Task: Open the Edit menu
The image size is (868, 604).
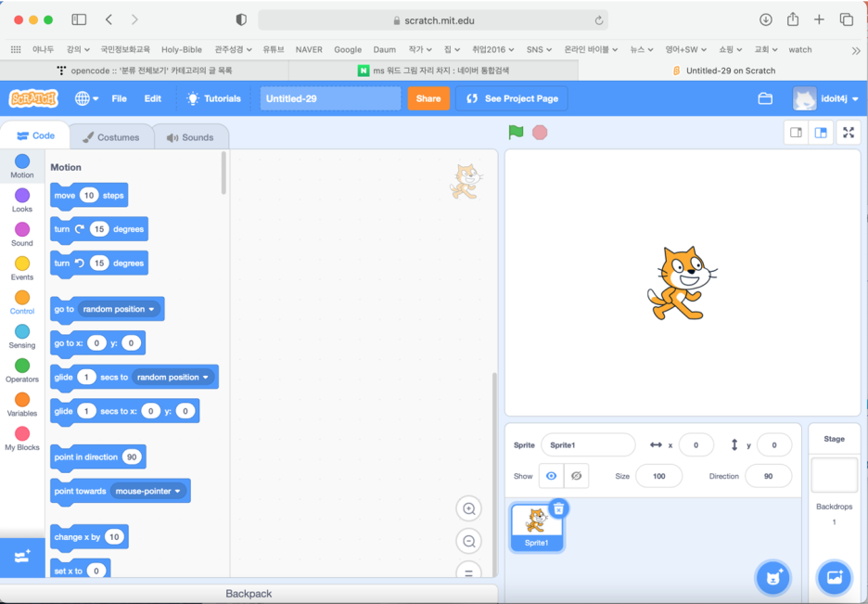Action: click(x=153, y=98)
